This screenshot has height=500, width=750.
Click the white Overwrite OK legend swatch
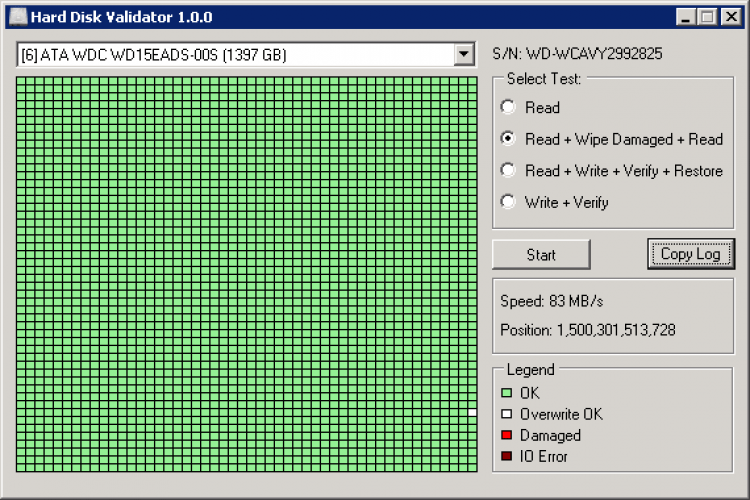[507, 414]
